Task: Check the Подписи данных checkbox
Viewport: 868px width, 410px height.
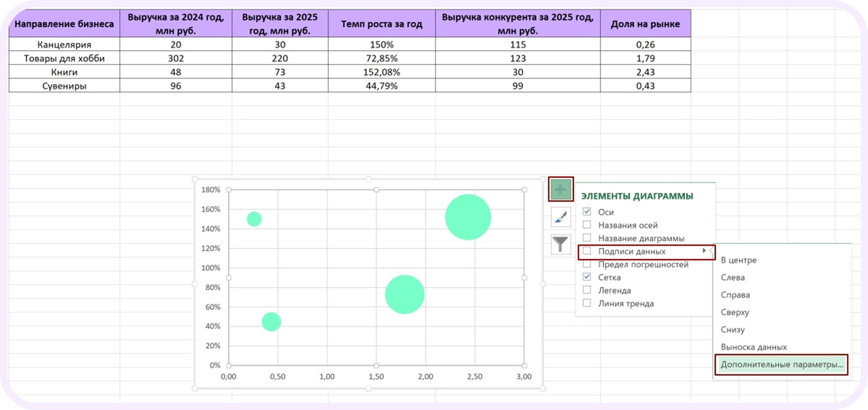Action: pyautogui.click(x=587, y=251)
